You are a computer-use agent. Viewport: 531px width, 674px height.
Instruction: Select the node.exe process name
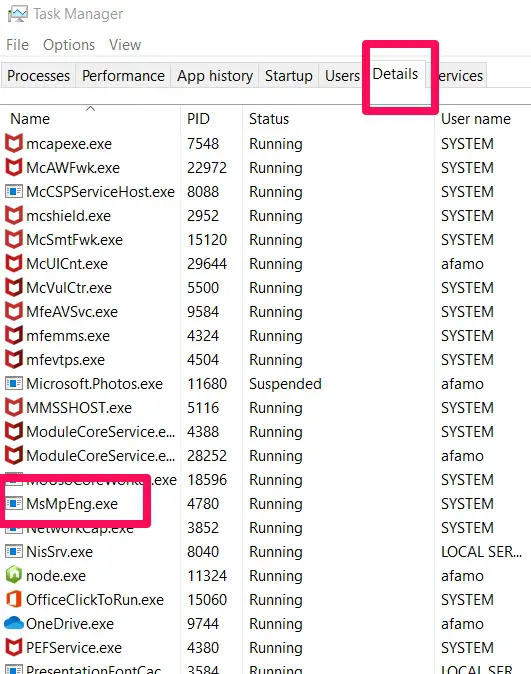click(56, 576)
